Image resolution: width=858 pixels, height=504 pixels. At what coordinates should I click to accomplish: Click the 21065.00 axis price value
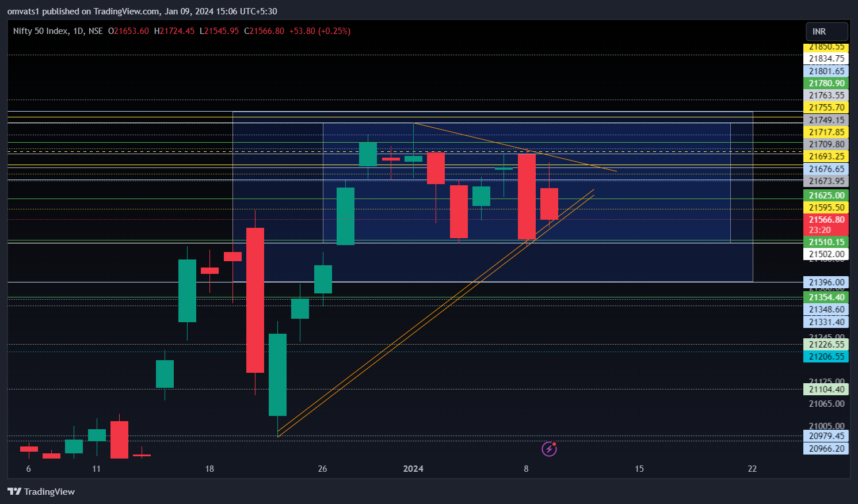coord(826,404)
